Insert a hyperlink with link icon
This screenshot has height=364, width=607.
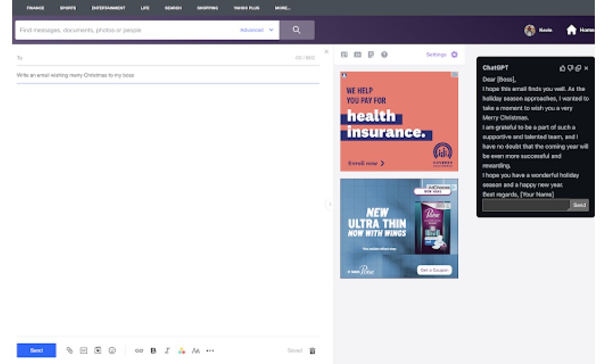pyautogui.click(x=139, y=351)
